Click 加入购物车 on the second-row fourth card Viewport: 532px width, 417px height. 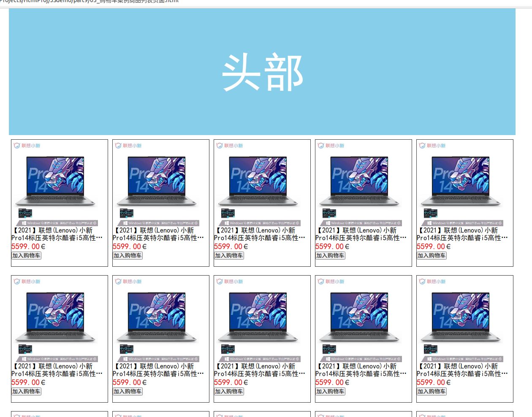click(330, 391)
